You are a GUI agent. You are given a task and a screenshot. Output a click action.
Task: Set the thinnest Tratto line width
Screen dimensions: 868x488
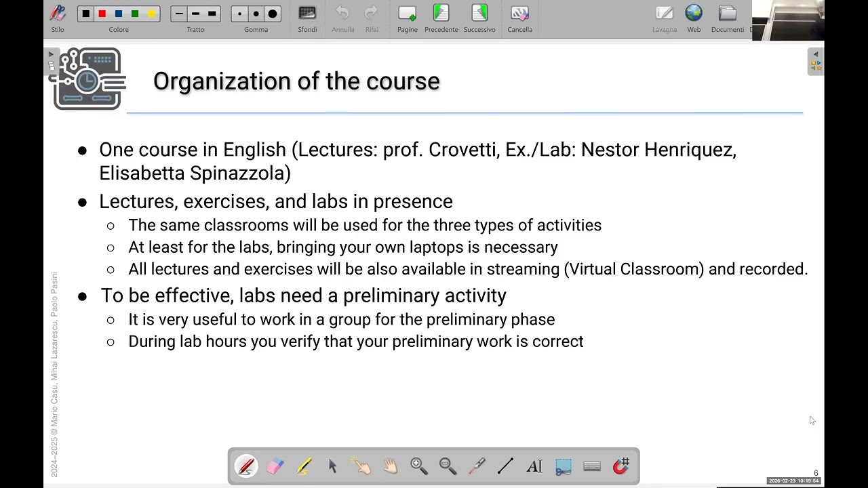[179, 14]
